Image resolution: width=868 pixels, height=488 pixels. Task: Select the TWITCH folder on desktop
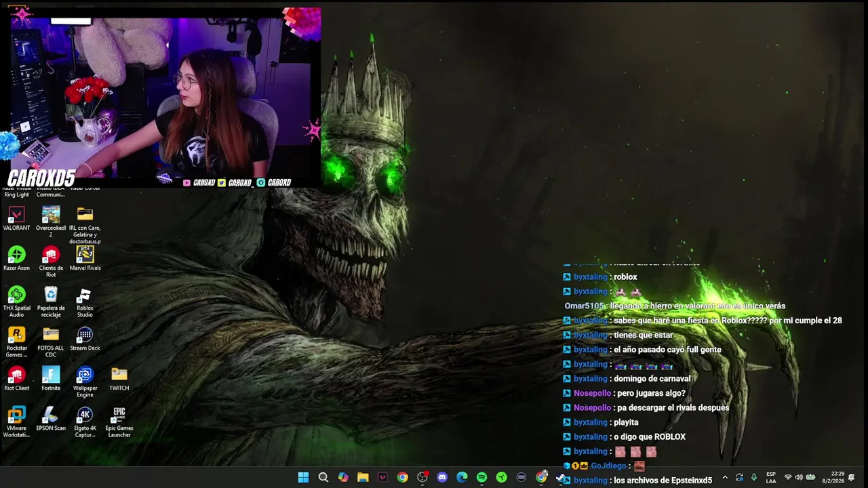119,378
